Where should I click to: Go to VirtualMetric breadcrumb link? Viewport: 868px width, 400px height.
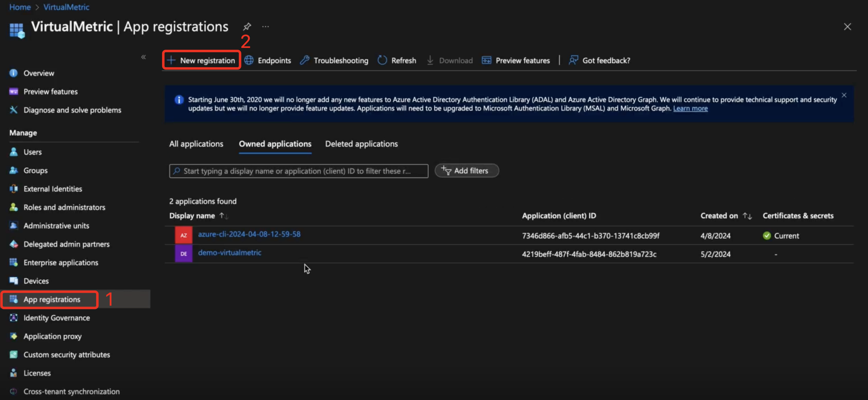pos(66,7)
